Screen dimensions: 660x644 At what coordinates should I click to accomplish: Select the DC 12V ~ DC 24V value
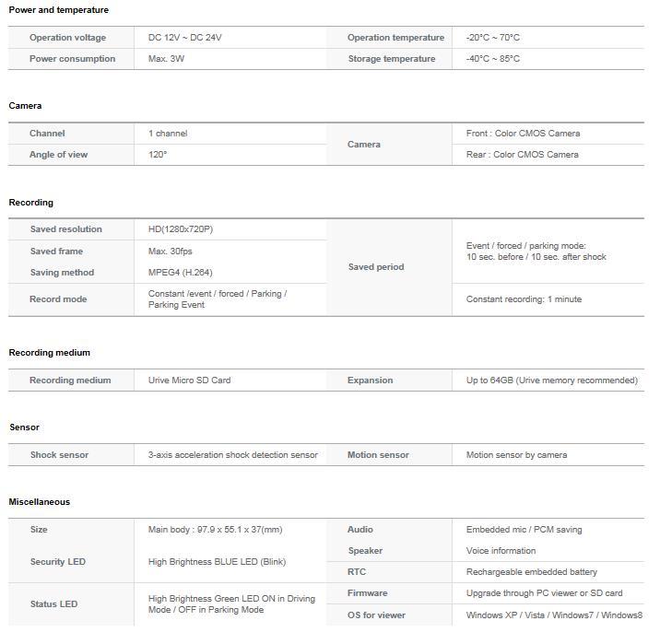click(184, 38)
